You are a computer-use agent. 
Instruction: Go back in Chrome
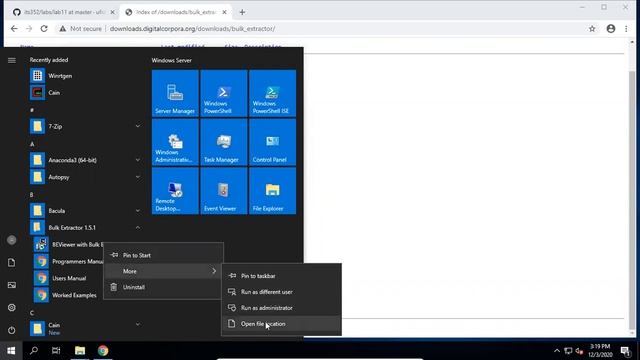[x=14, y=29]
